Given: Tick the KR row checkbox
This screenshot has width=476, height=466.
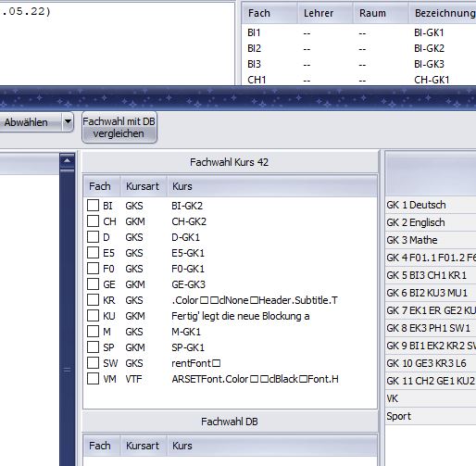Looking at the screenshot, I should tap(93, 300).
